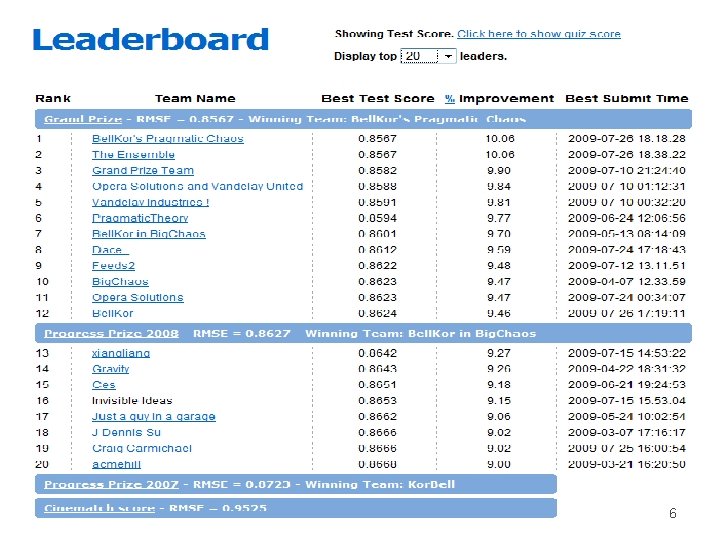Image resolution: width=720 pixels, height=540 pixels.
Task: Select score 0.8653 for Invisible Ideas
Action: click(377, 401)
